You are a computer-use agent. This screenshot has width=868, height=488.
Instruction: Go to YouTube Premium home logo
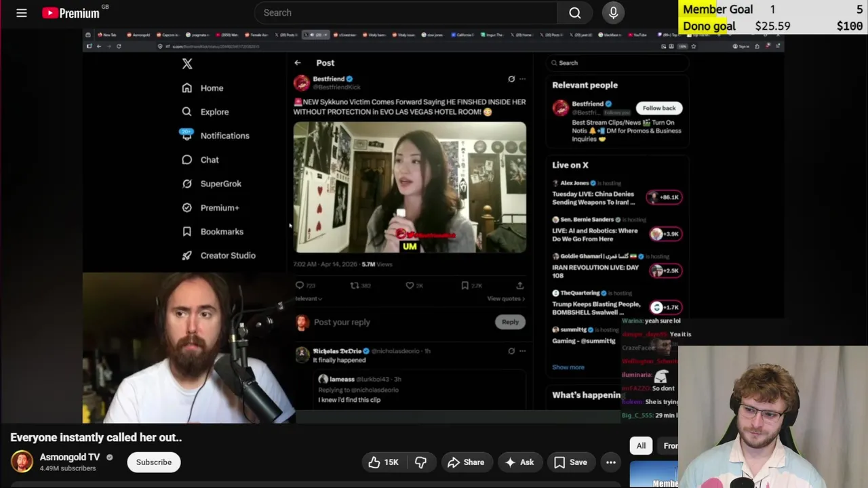pos(71,13)
